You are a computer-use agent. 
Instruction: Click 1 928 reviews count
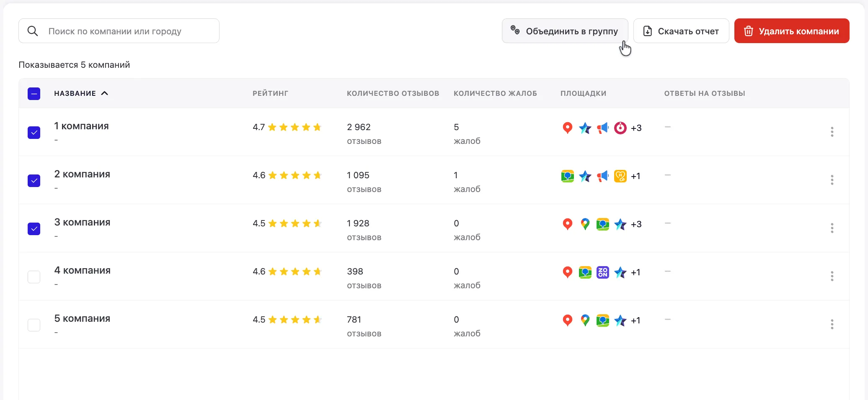pos(358,223)
